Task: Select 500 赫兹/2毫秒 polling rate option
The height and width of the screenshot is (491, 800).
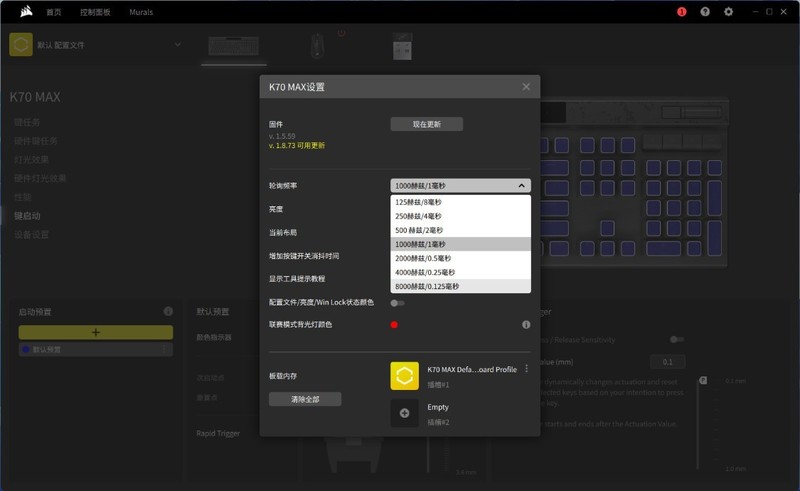Action: pos(460,230)
